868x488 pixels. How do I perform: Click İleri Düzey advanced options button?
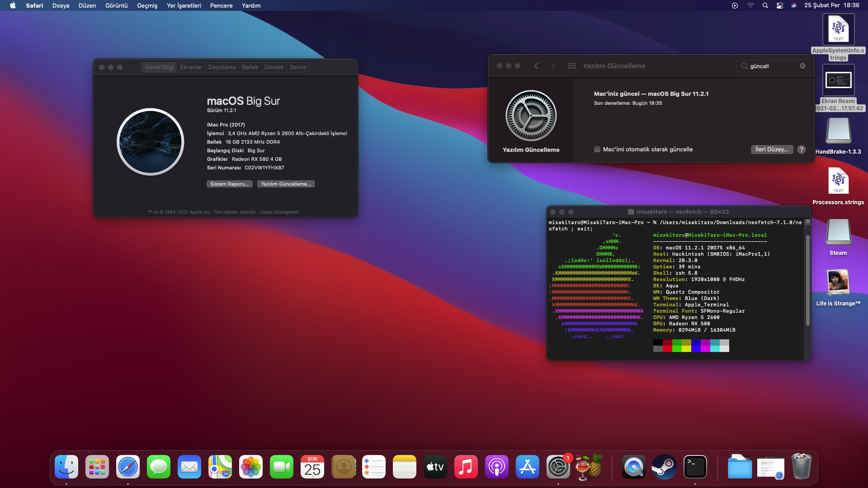[772, 150]
